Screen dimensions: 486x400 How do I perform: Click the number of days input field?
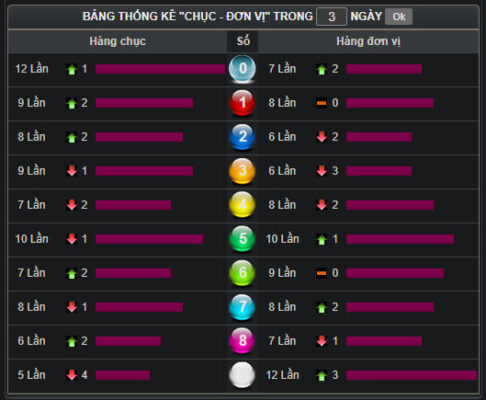pos(331,17)
